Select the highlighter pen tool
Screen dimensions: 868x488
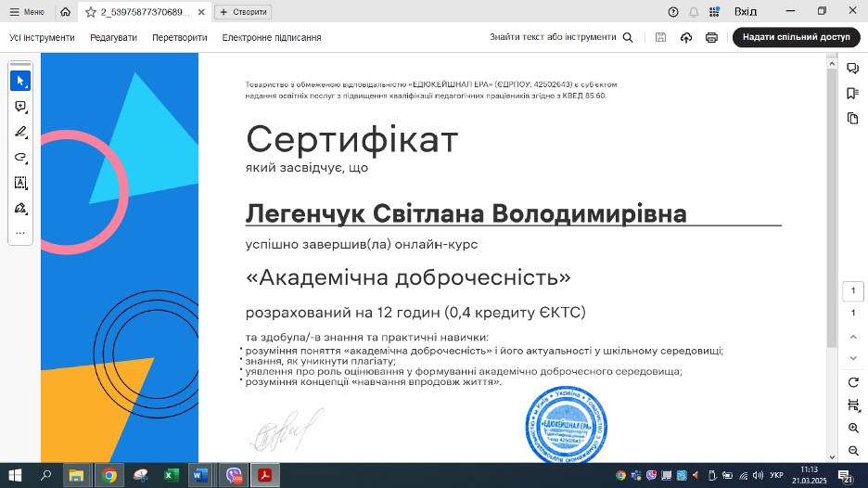point(20,132)
